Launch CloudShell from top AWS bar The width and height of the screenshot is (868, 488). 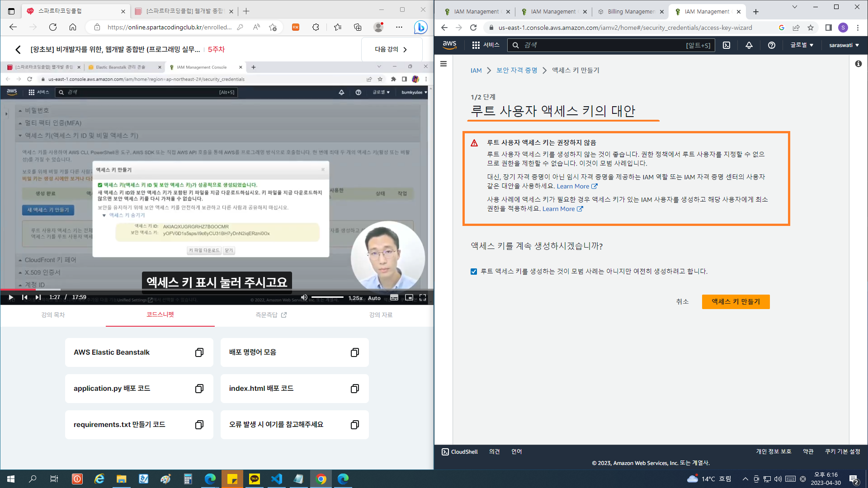pos(726,45)
